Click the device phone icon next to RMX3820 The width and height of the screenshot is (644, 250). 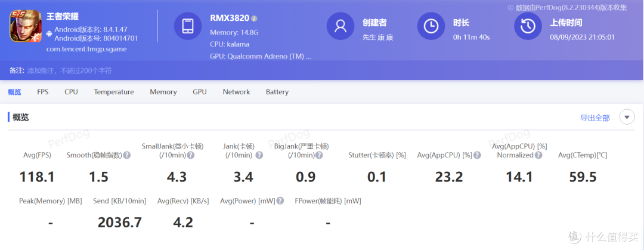coord(188,26)
